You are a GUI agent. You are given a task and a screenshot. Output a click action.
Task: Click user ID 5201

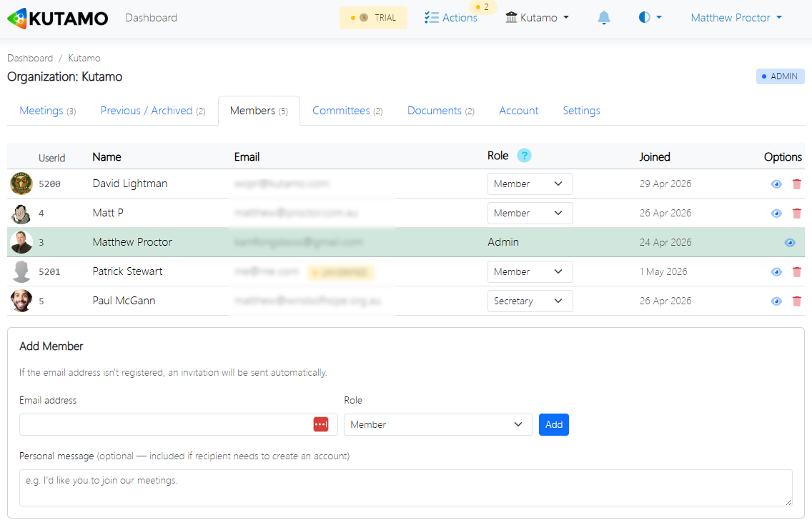[50, 271]
